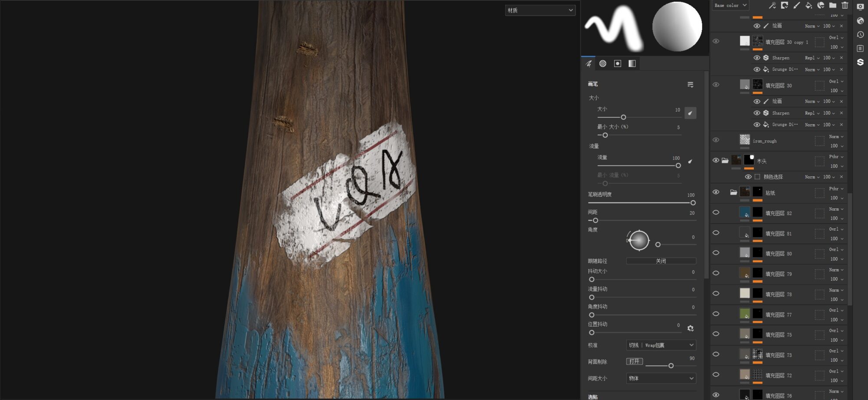Select the 填充图层 30 copy 1 mask thumbnail
Viewport: 868px width, 400px height.
click(x=757, y=41)
